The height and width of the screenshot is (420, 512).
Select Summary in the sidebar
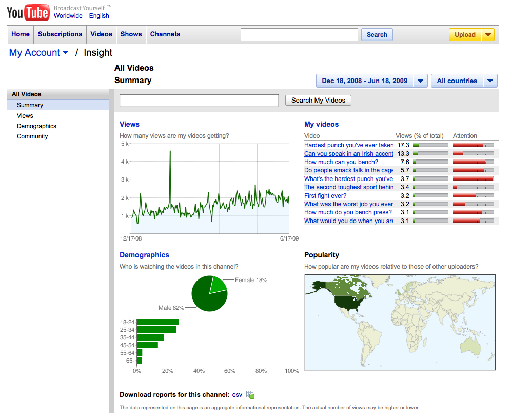[x=58, y=105]
